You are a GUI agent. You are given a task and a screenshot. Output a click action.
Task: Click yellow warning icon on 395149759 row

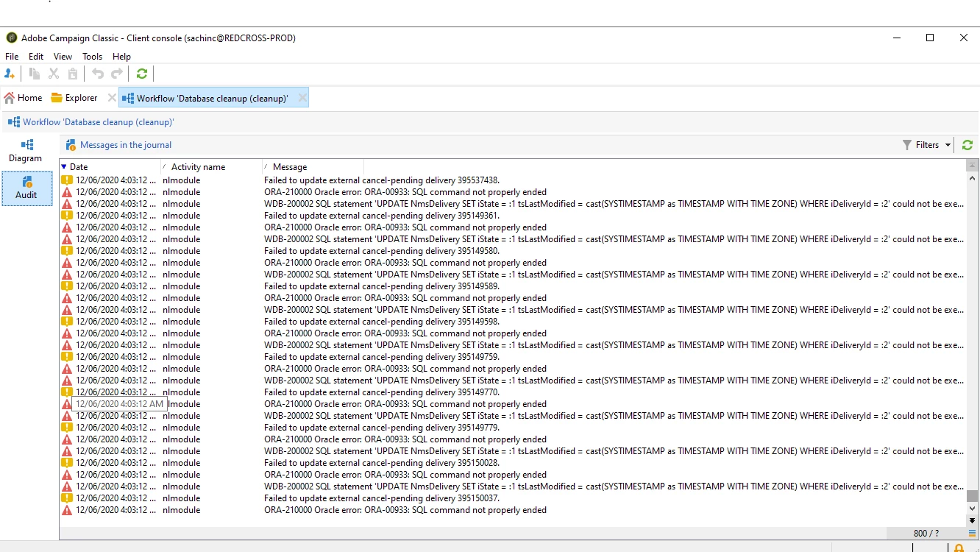[67, 357]
